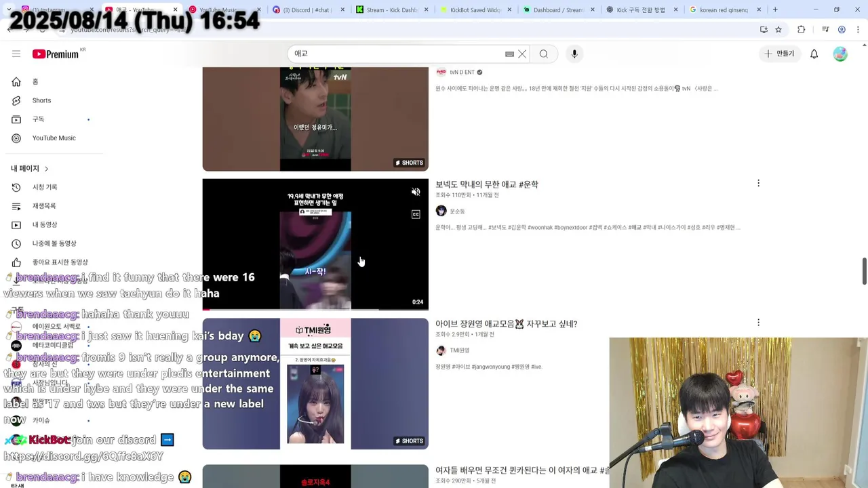
Task: Open the account avatar menu
Action: (840, 54)
